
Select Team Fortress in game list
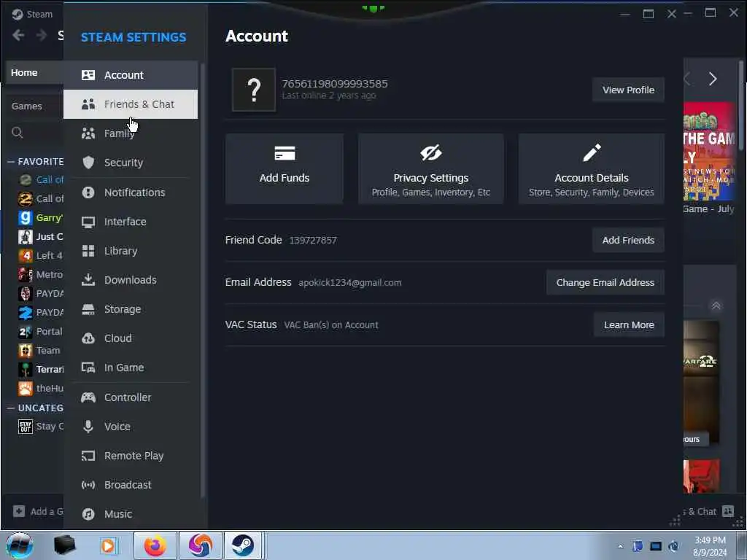[x=41, y=351]
